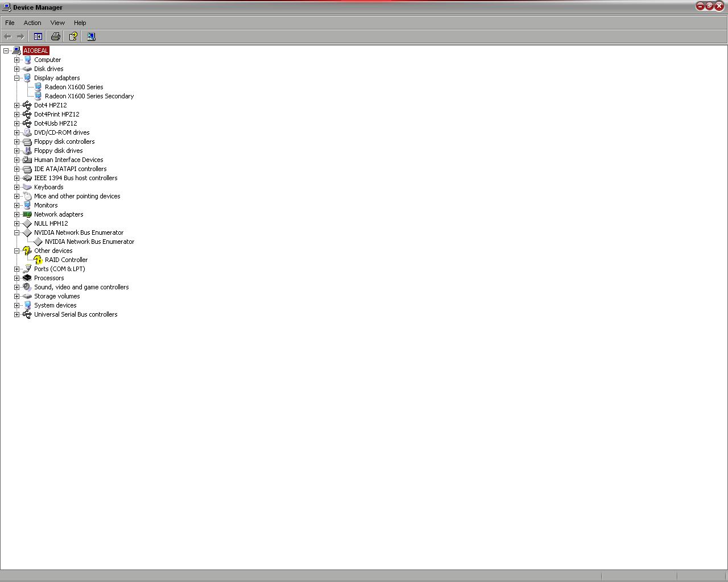728x582 pixels.
Task: Toggle the console tree toolbar icon
Action: (38, 36)
